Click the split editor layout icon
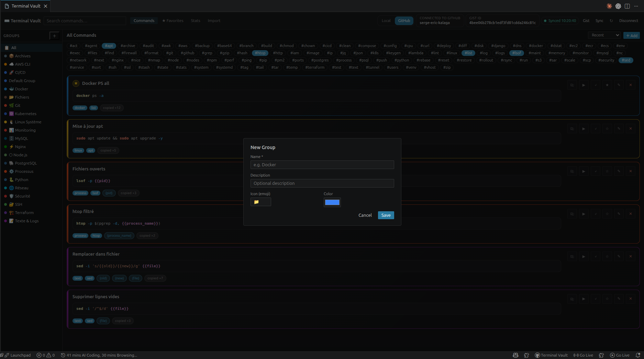Image resolution: width=644 pixels, height=359 pixels. pyautogui.click(x=627, y=6)
